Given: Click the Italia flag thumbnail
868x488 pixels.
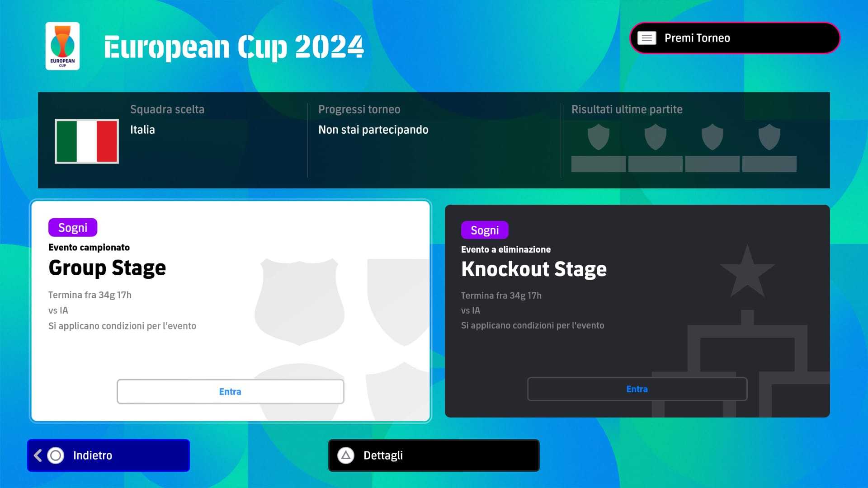Looking at the screenshot, I should point(87,141).
